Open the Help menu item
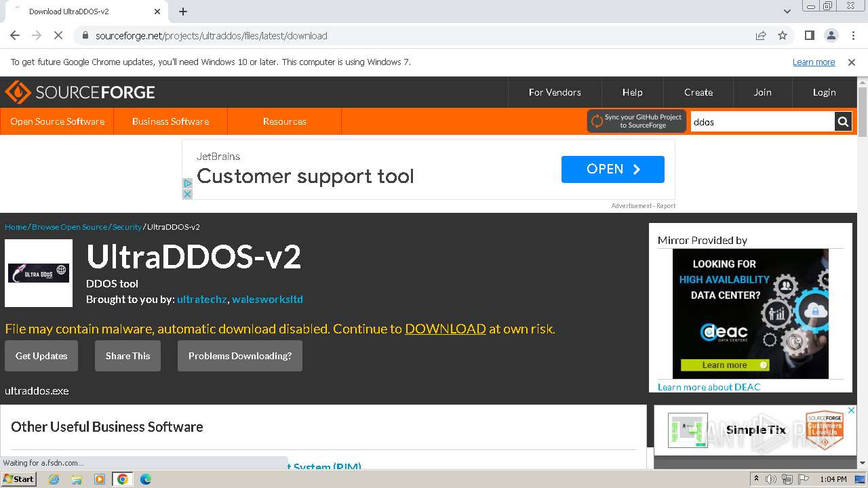This screenshot has width=868, height=488. click(632, 92)
